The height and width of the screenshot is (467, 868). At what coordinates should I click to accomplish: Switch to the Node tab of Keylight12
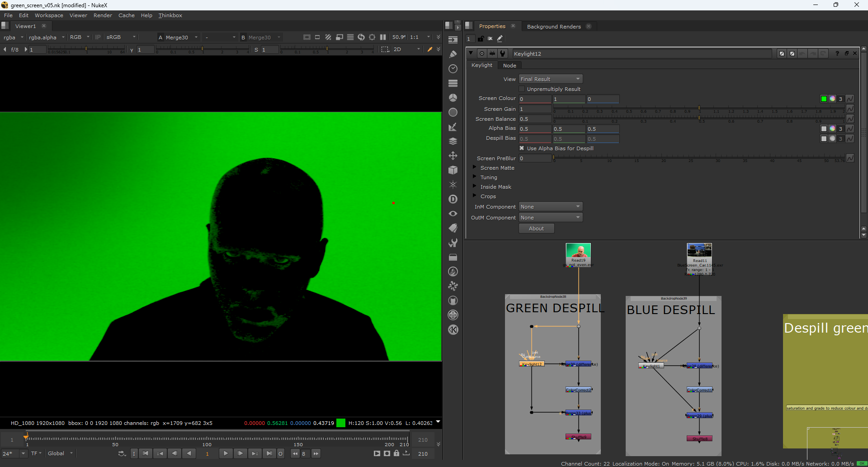coord(509,66)
